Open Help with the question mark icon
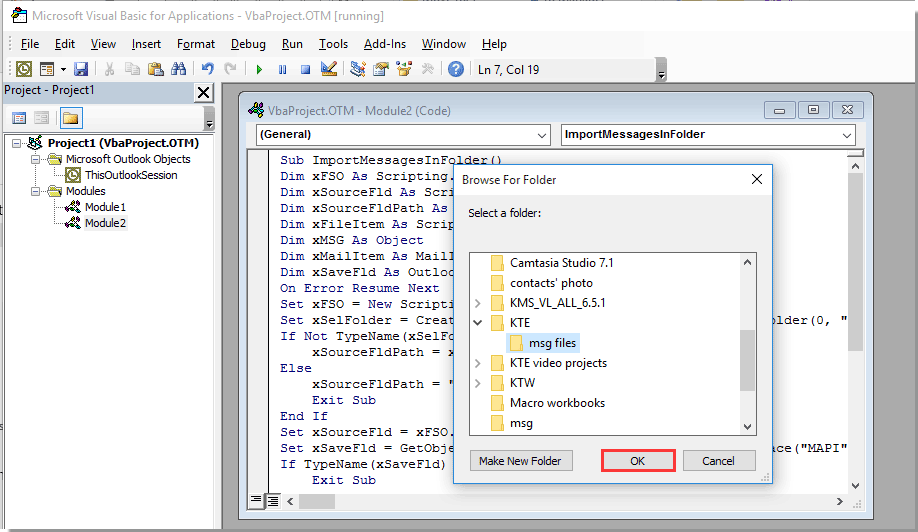The height and width of the screenshot is (532, 918). (x=456, y=69)
